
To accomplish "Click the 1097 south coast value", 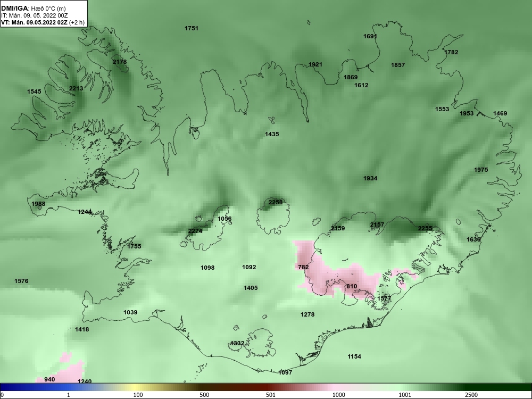I will 285,372.
